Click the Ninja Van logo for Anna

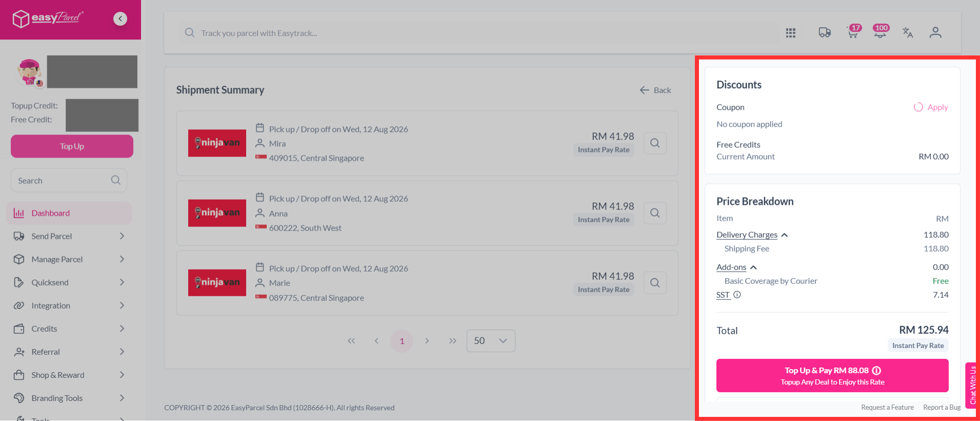coord(217,213)
